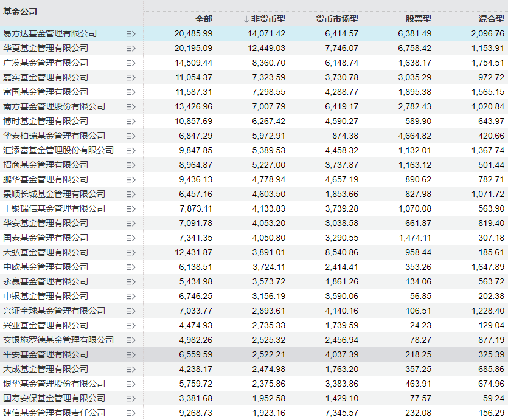Open the detail icon for 中欧基金管理有限公司
Screen dimensions: 508x420
(131, 267)
